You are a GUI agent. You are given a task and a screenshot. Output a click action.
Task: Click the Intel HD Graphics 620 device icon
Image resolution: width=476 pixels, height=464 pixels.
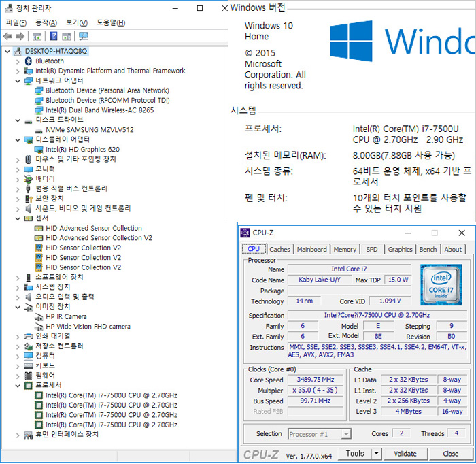39,150
